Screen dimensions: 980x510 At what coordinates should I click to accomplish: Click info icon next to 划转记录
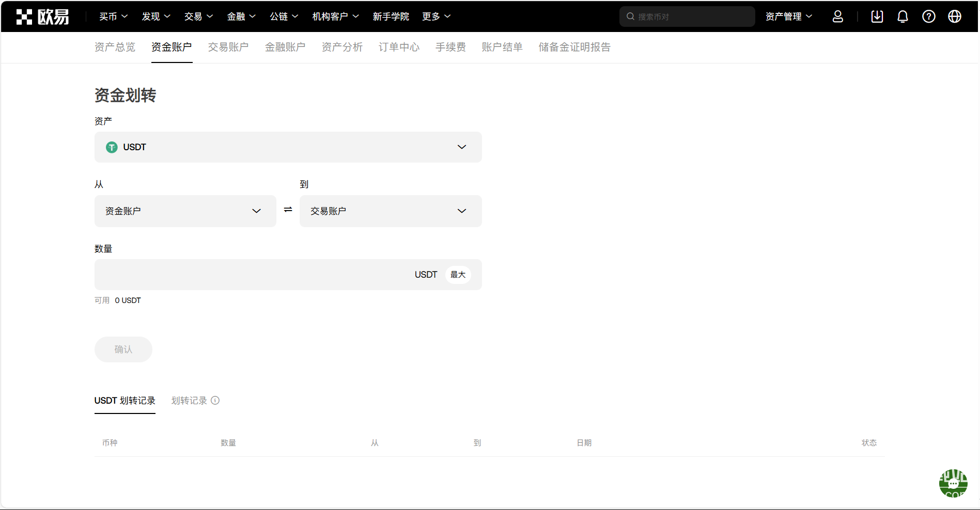215,401
